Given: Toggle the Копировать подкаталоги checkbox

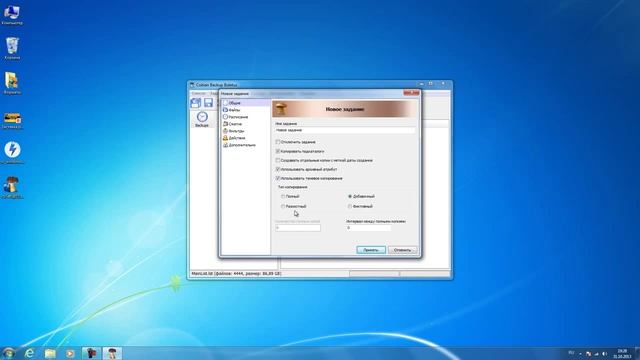Looking at the screenshot, I should point(278,151).
